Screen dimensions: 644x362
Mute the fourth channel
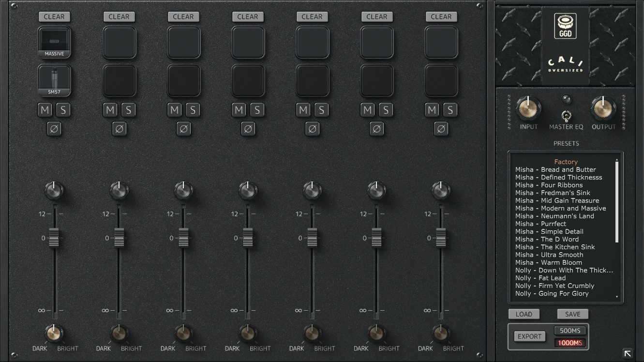pyautogui.click(x=239, y=110)
